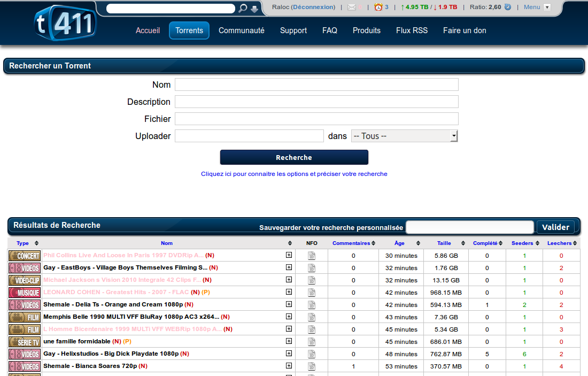
Task: Open NFO file for L Homme Bicentenaire
Action: point(312,329)
